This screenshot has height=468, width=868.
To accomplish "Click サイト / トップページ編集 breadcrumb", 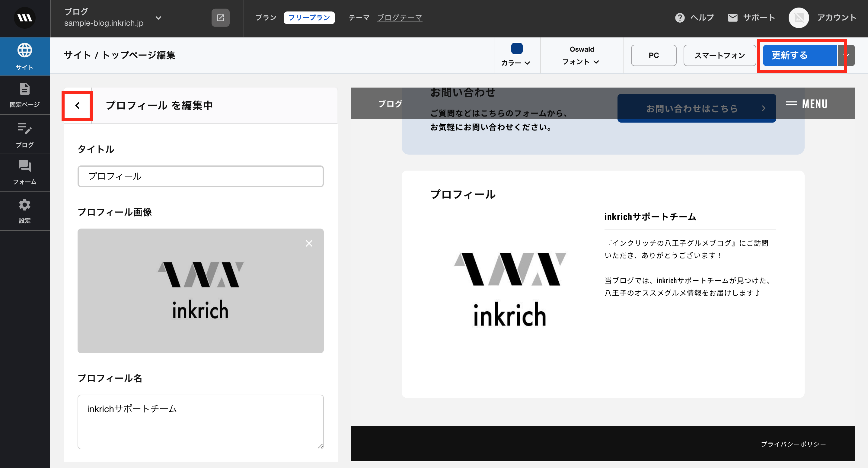I will point(120,55).
